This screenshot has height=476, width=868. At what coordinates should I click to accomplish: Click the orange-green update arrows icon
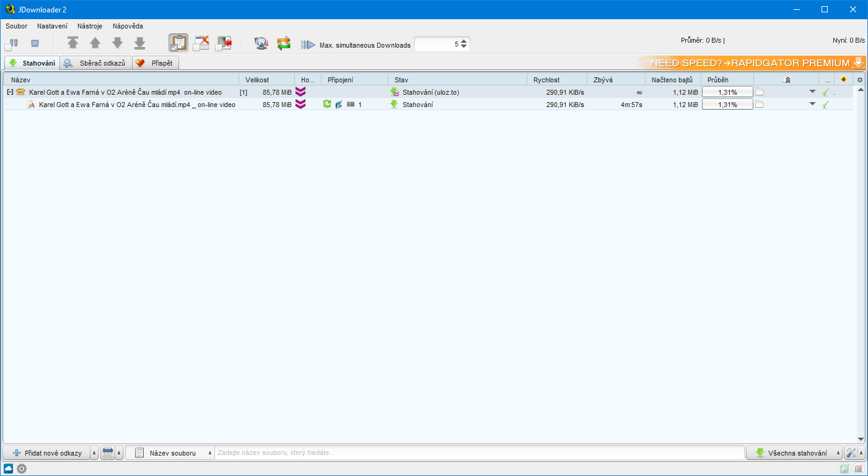click(x=284, y=43)
